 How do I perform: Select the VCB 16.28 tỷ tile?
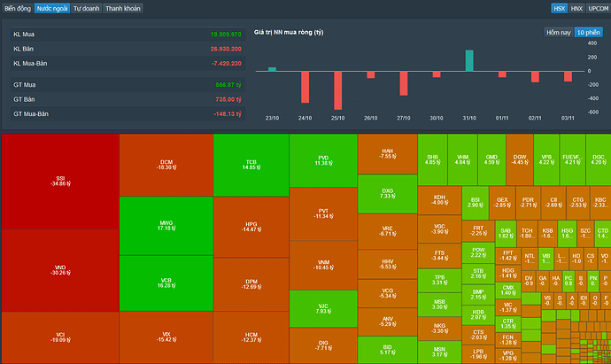[166, 283]
